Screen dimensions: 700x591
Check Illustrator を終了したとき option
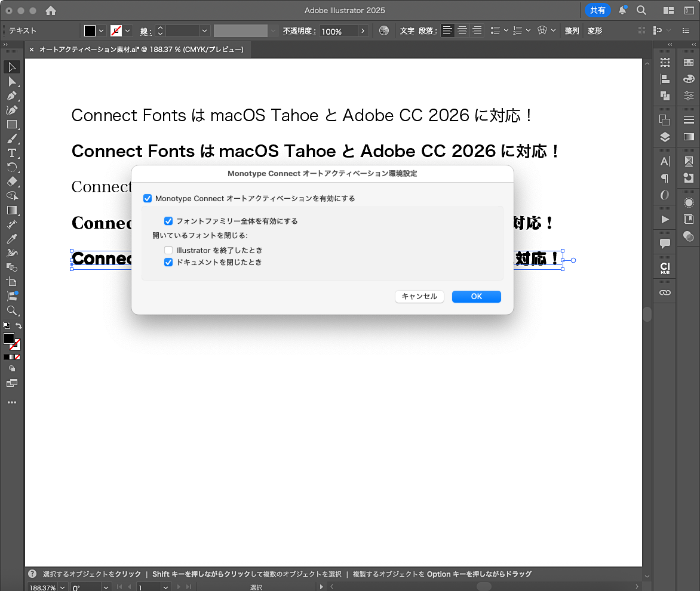click(x=168, y=250)
